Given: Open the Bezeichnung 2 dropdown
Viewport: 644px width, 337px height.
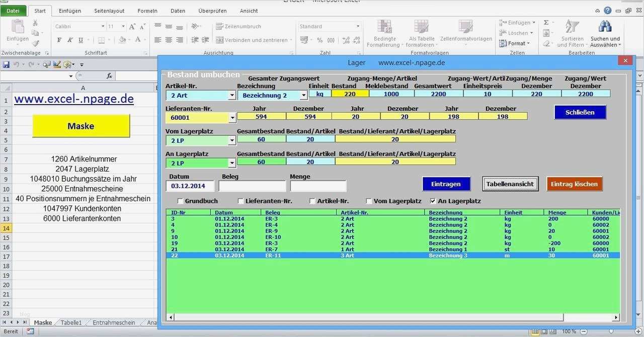Looking at the screenshot, I should point(304,95).
